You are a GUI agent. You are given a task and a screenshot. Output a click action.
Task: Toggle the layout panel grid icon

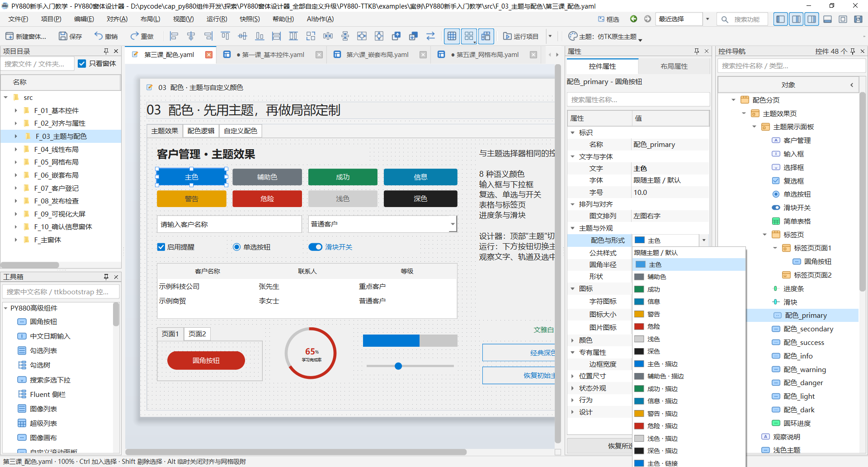pos(486,36)
